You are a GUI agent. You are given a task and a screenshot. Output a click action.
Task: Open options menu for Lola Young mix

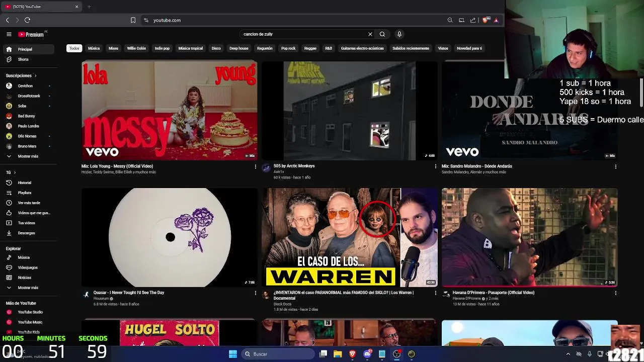[x=255, y=166]
